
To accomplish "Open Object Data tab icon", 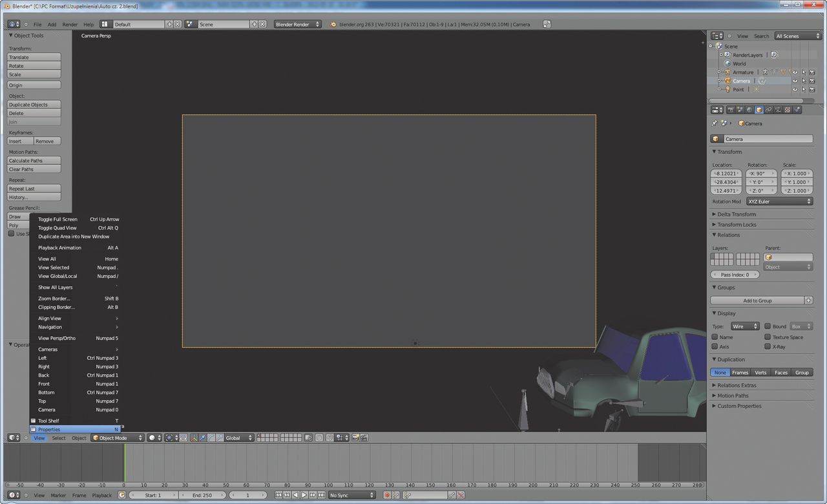I will coord(778,110).
